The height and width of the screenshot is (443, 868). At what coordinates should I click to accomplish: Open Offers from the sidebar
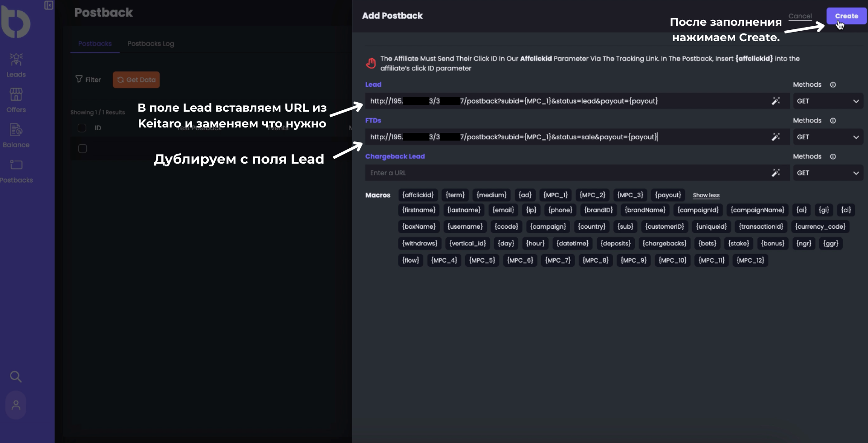click(16, 100)
